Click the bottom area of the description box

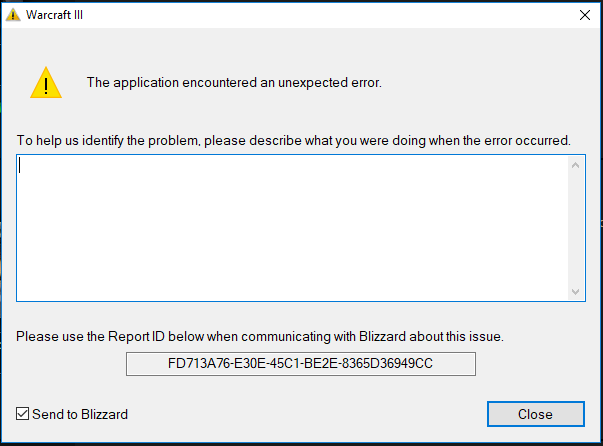(x=292, y=285)
